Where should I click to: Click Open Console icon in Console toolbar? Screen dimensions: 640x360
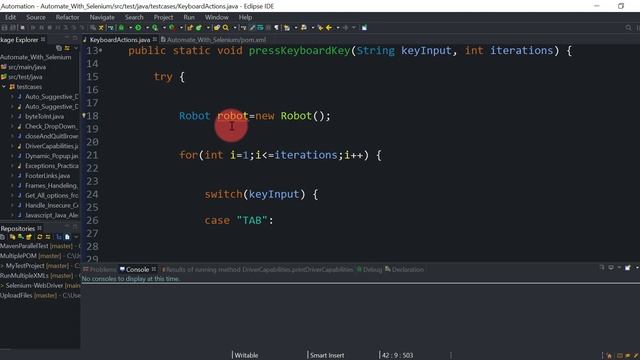click(x=627, y=268)
